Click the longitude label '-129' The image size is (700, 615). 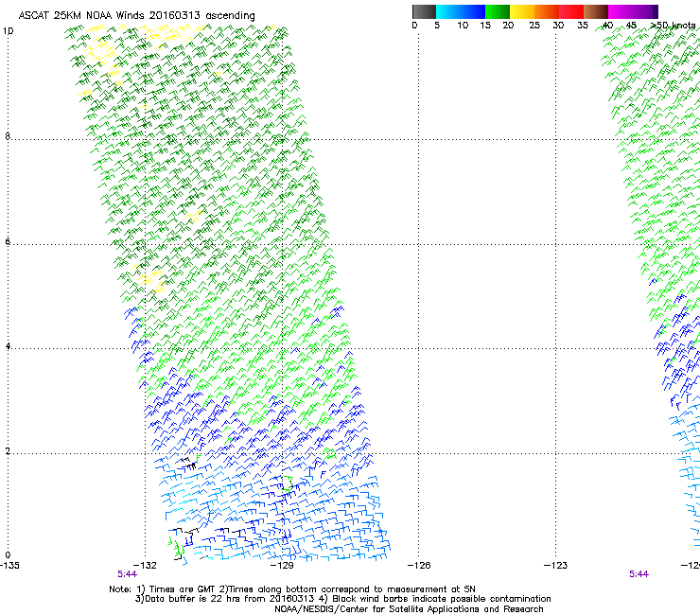click(x=282, y=566)
